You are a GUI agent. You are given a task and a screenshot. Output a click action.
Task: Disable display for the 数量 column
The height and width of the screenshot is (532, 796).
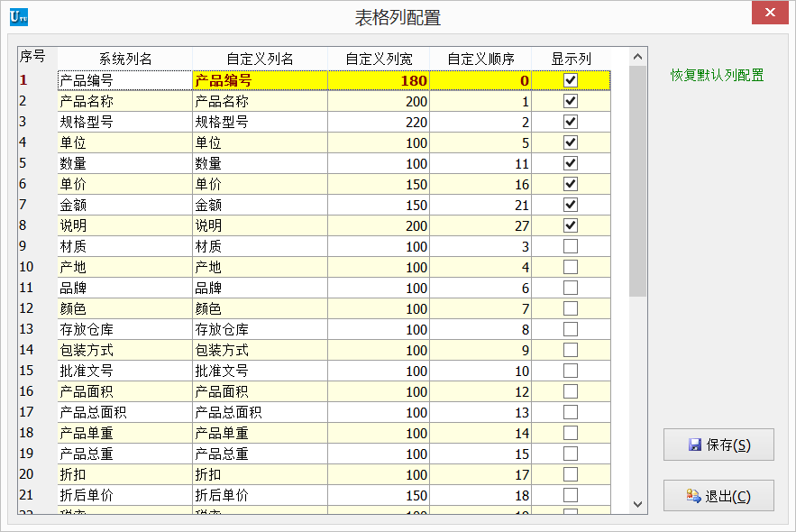click(x=572, y=163)
